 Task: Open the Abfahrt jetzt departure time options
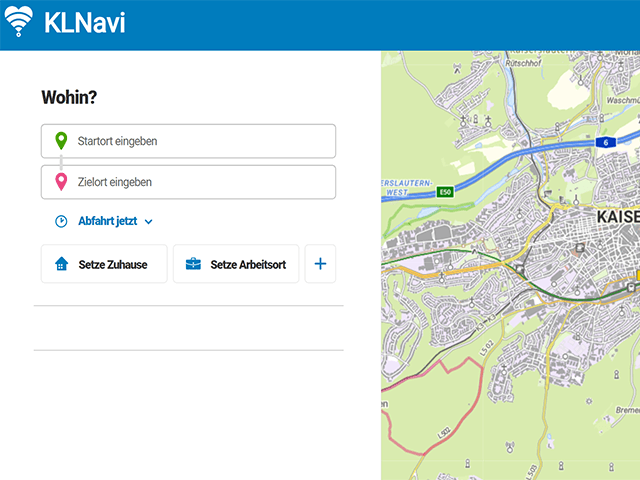(x=107, y=222)
